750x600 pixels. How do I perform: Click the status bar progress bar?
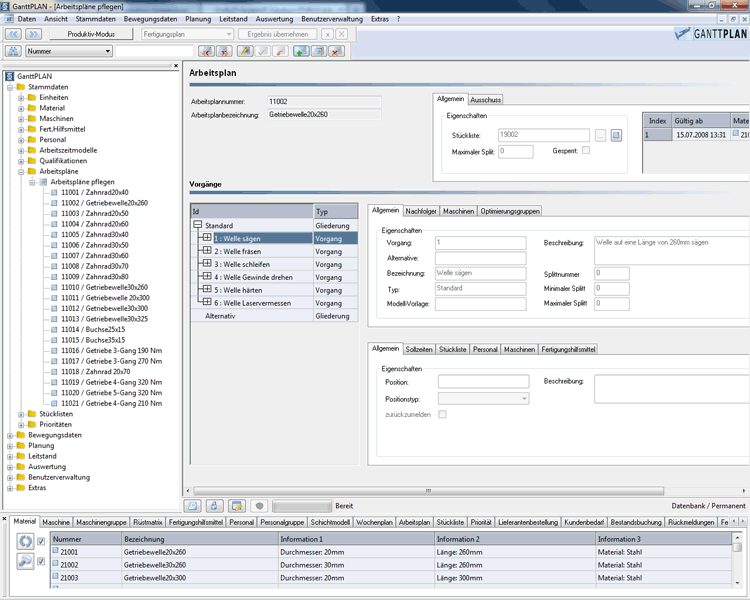pyautogui.click(x=302, y=506)
